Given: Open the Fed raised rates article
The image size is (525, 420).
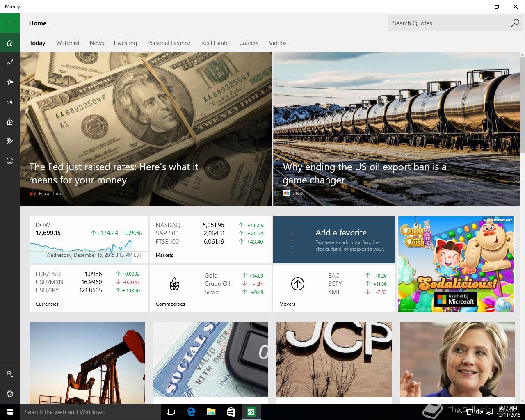Looking at the screenshot, I should coord(146,129).
